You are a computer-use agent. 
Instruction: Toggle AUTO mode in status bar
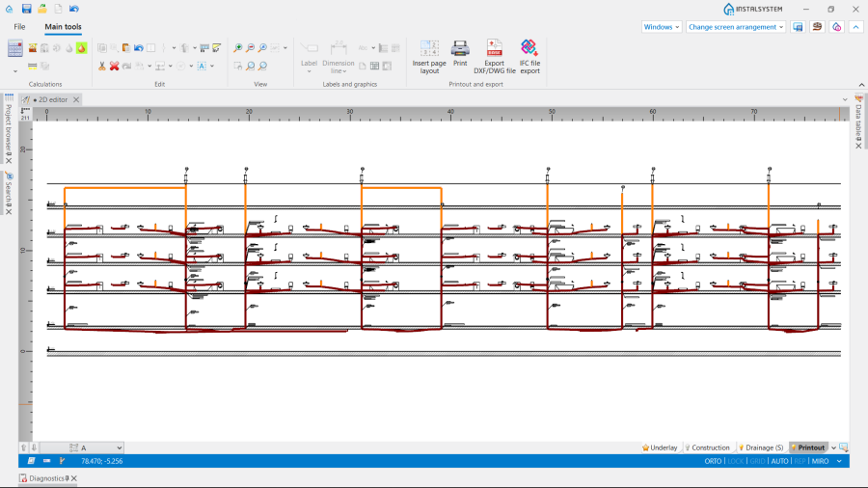pyautogui.click(x=779, y=461)
